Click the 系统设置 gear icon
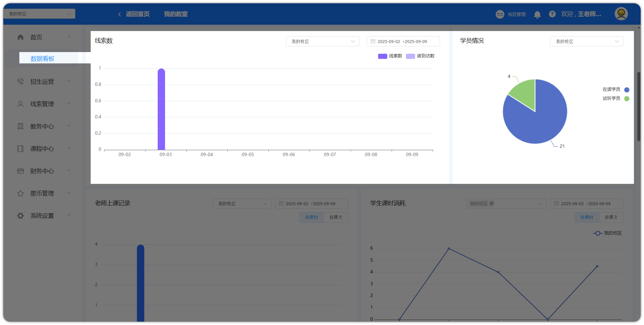This screenshot has height=325, width=644. 21,216
